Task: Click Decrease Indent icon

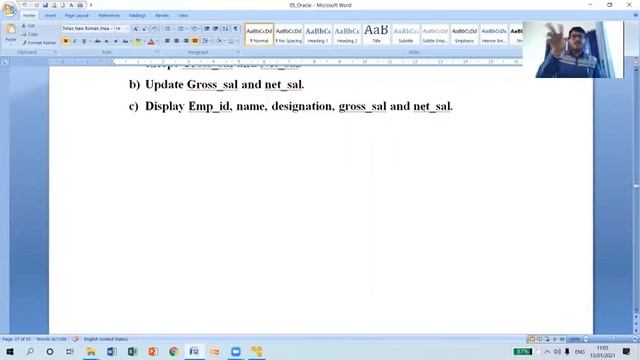Action: 207,29
